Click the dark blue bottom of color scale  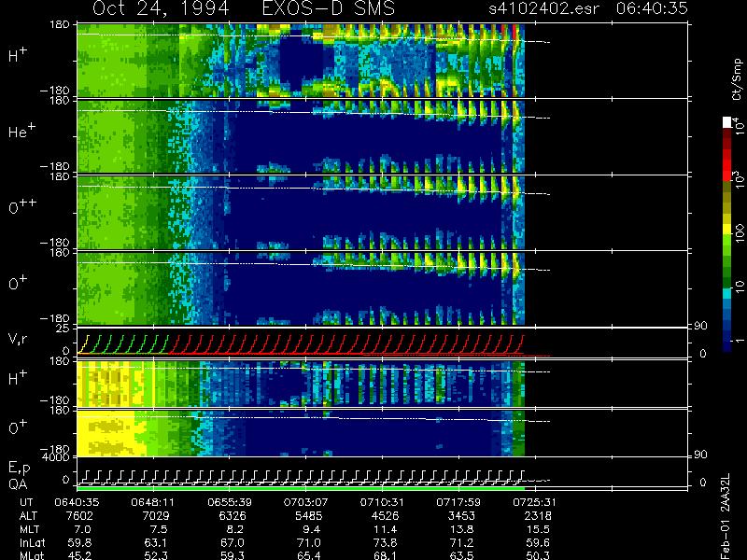pyautogui.click(x=727, y=346)
